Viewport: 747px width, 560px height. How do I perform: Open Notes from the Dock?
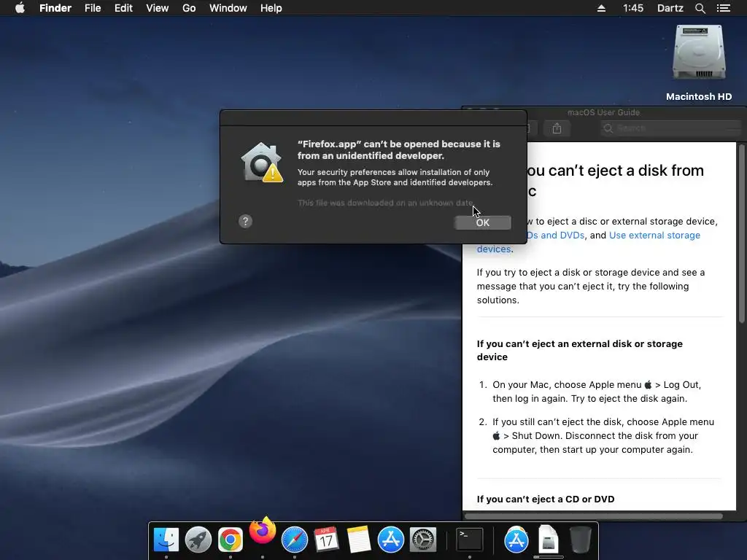click(358, 540)
